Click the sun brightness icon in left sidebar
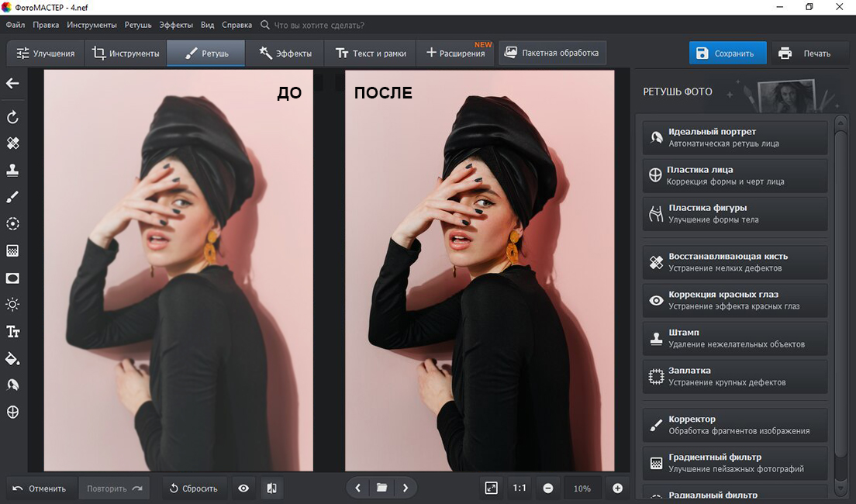 [x=12, y=304]
